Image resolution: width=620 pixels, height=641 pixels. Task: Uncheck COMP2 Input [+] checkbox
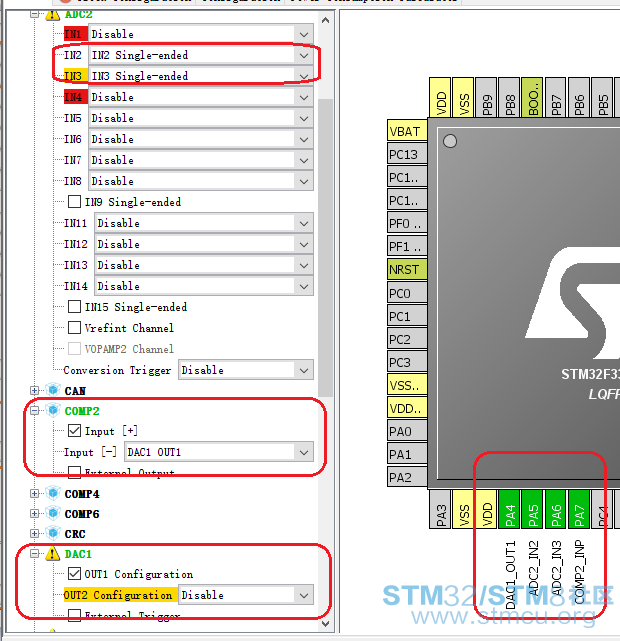[74, 430]
